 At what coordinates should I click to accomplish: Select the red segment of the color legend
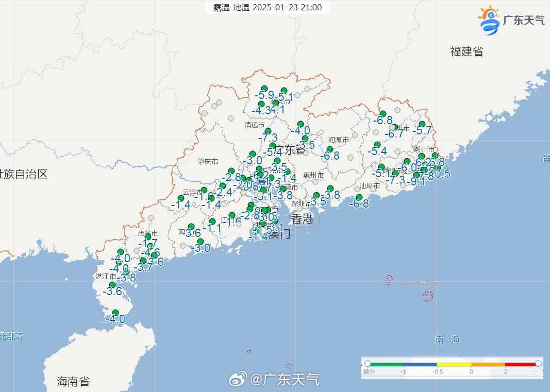point(521,364)
